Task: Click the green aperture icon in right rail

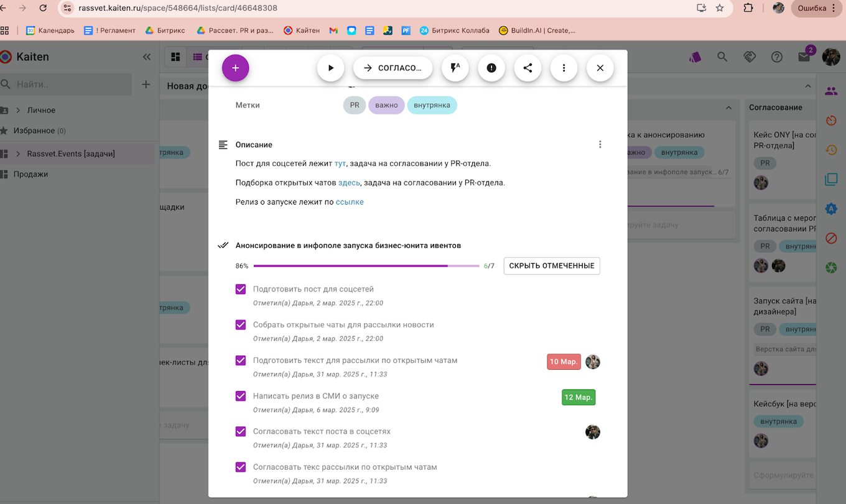Action: coord(831,268)
